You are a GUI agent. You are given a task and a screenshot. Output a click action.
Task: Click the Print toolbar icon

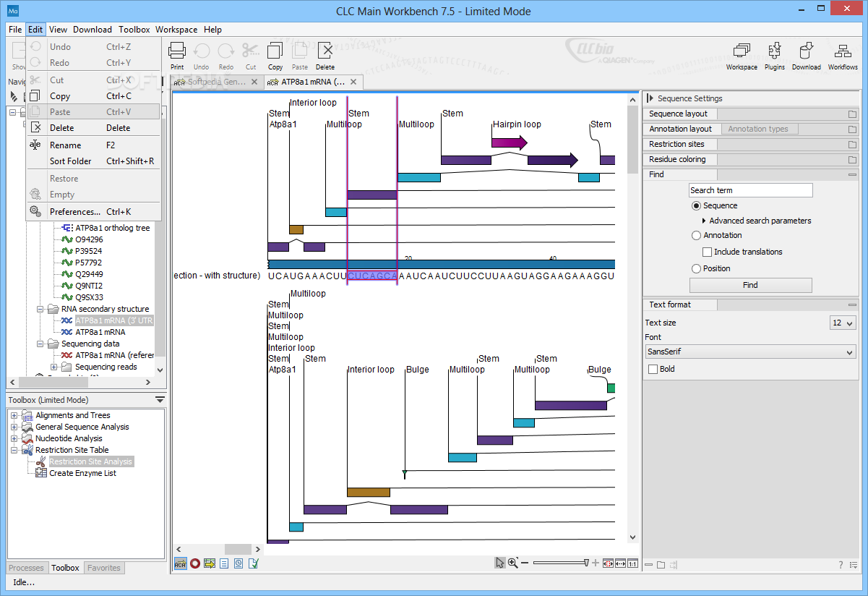[177, 51]
